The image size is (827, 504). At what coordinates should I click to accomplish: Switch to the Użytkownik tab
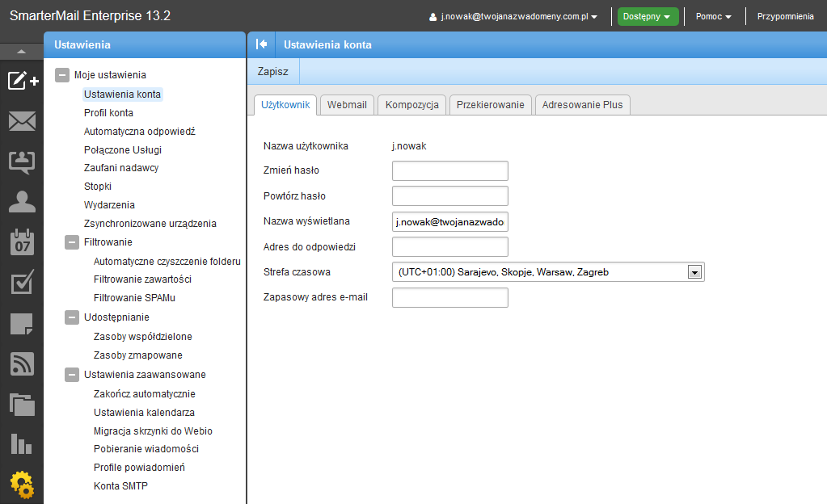(285, 105)
